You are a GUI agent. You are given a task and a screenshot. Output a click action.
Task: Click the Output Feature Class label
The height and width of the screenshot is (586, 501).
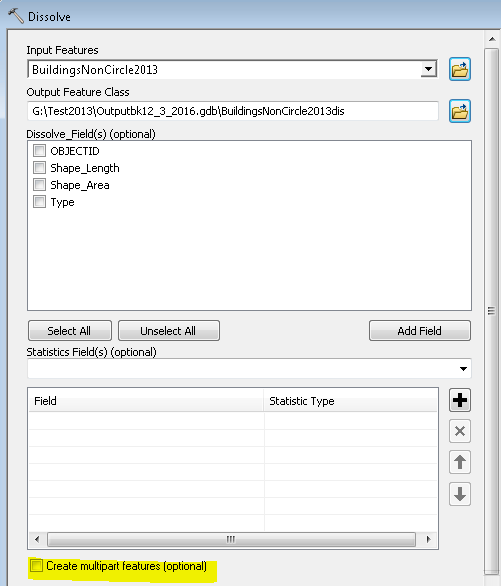coord(78,92)
